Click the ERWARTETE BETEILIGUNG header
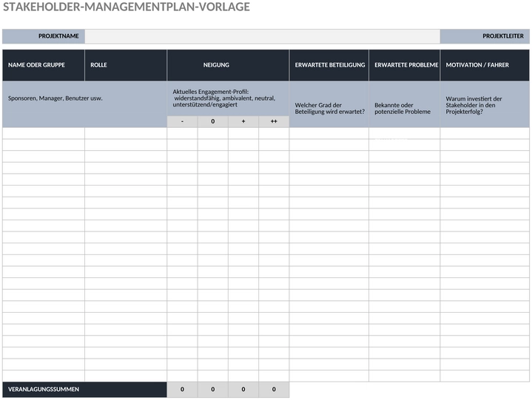 pos(329,65)
